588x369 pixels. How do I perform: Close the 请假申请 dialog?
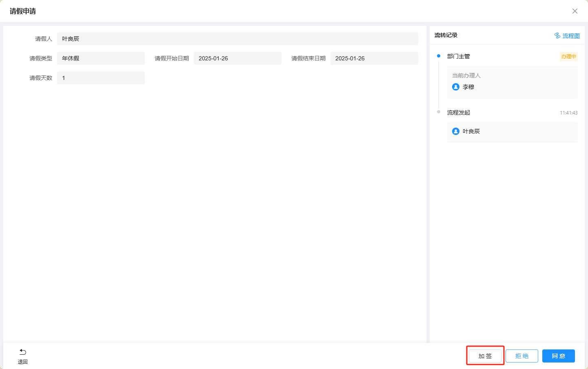tap(575, 11)
